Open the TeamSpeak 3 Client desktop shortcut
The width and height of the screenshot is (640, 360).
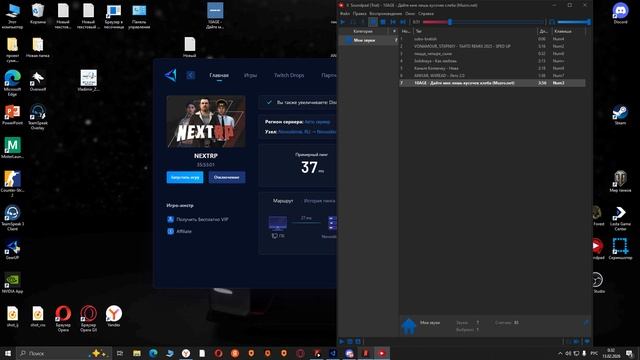(x=12, y=218)
